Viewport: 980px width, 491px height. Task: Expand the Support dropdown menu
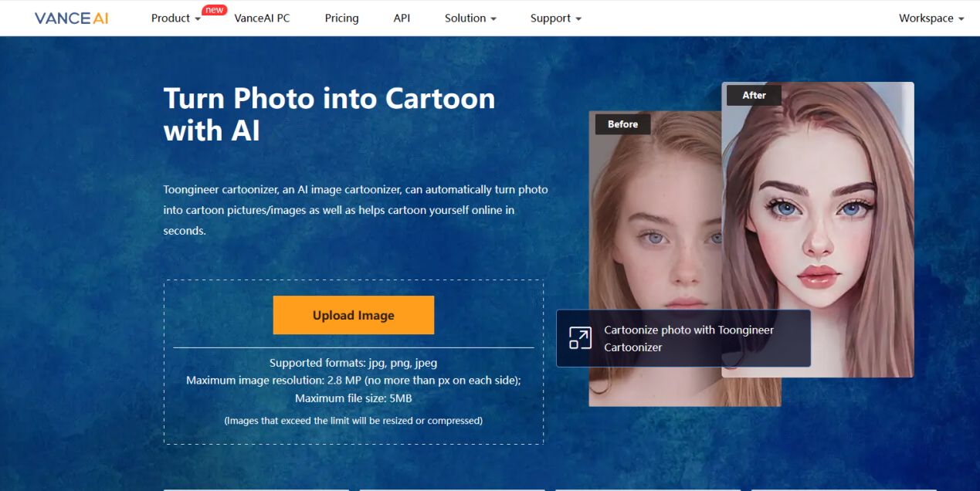pyautogui.click(x=556, y=19)
